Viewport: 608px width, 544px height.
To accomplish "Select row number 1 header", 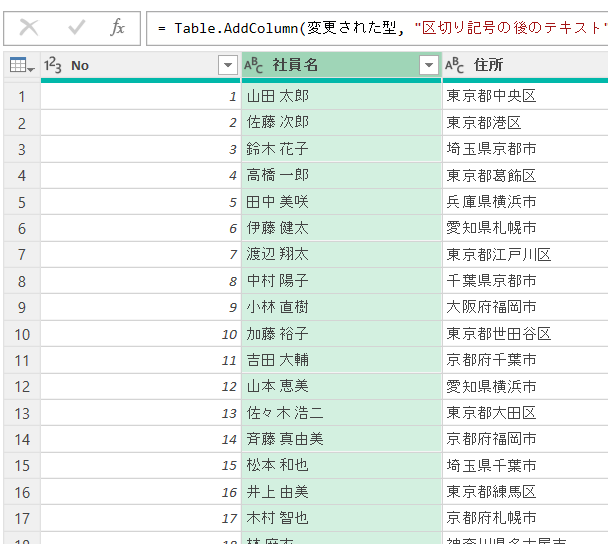I will (21, 97).
